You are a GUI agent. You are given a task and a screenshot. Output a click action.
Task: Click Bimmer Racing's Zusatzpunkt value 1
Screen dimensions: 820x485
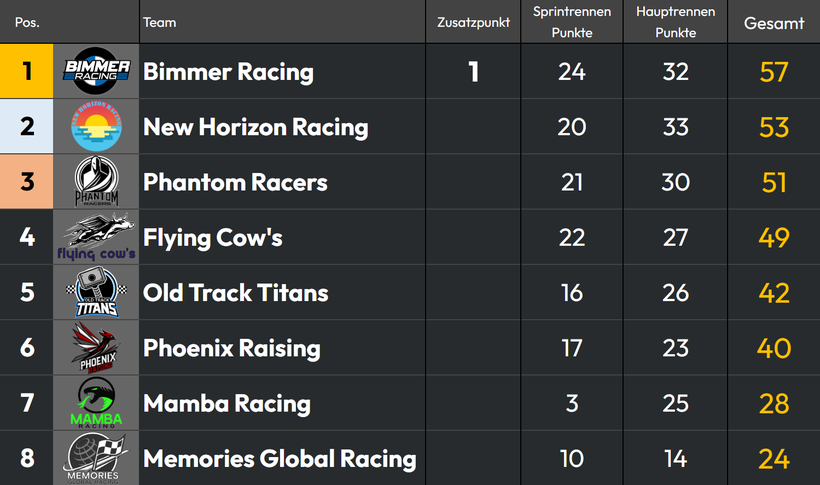tap(473, 72)
